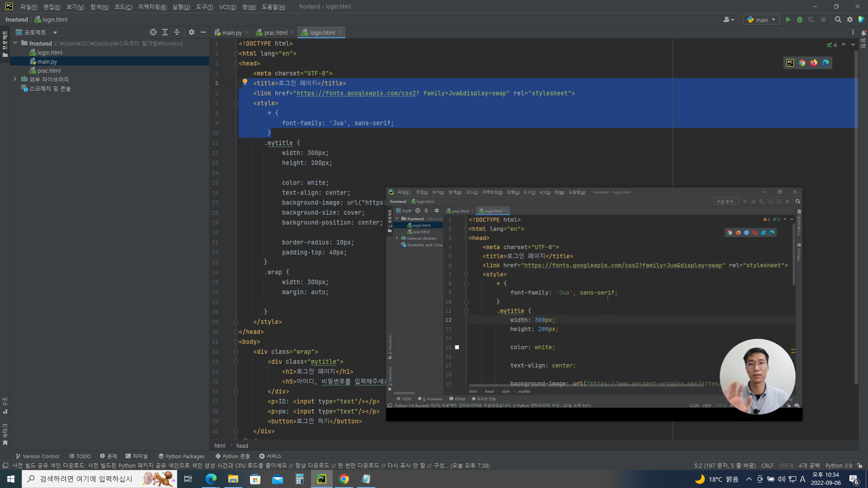Switch to the main.py editor tab

click(228, 33)
